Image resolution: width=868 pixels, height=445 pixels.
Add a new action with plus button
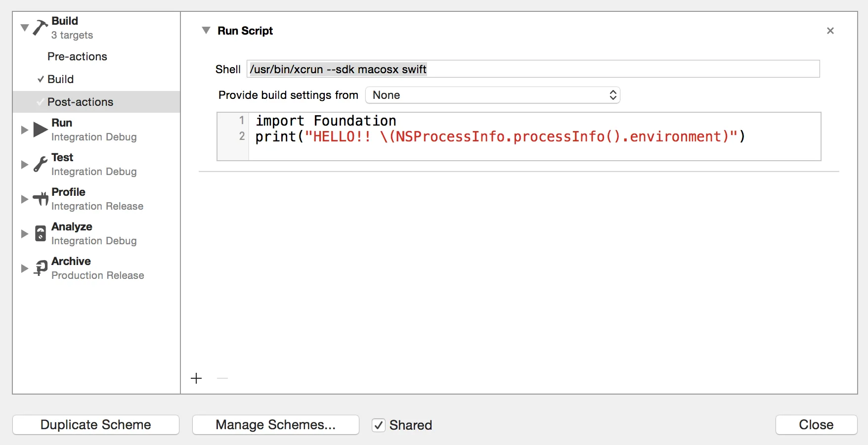[196, 379]
